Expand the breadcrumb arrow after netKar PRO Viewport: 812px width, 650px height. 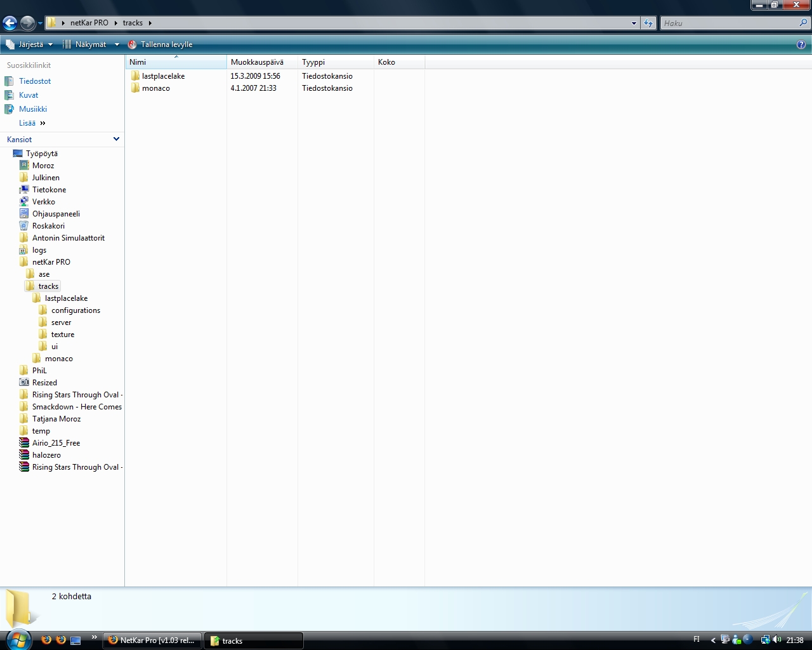click(116, 23)
